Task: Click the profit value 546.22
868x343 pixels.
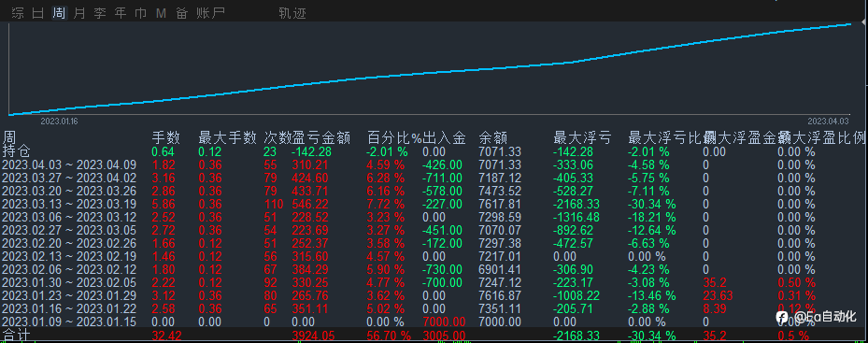Action: [310, 205]
